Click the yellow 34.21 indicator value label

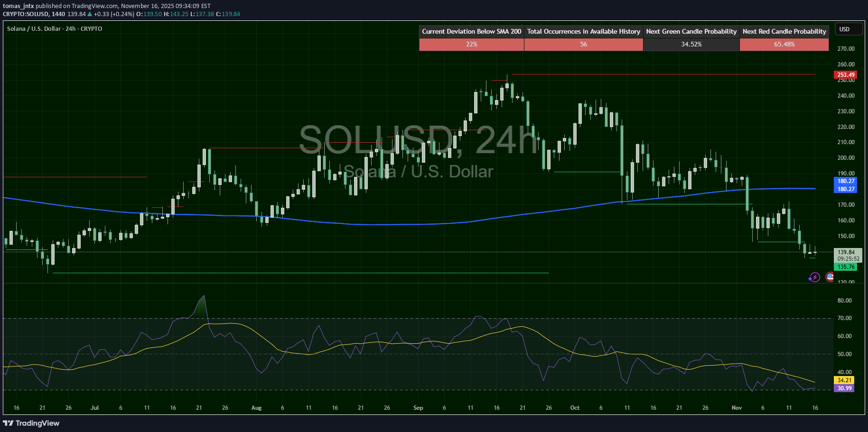click(844, 380)
